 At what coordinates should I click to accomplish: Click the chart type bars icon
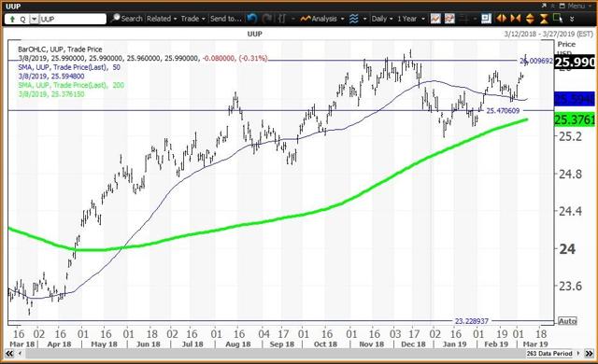(x=282, y=19)
